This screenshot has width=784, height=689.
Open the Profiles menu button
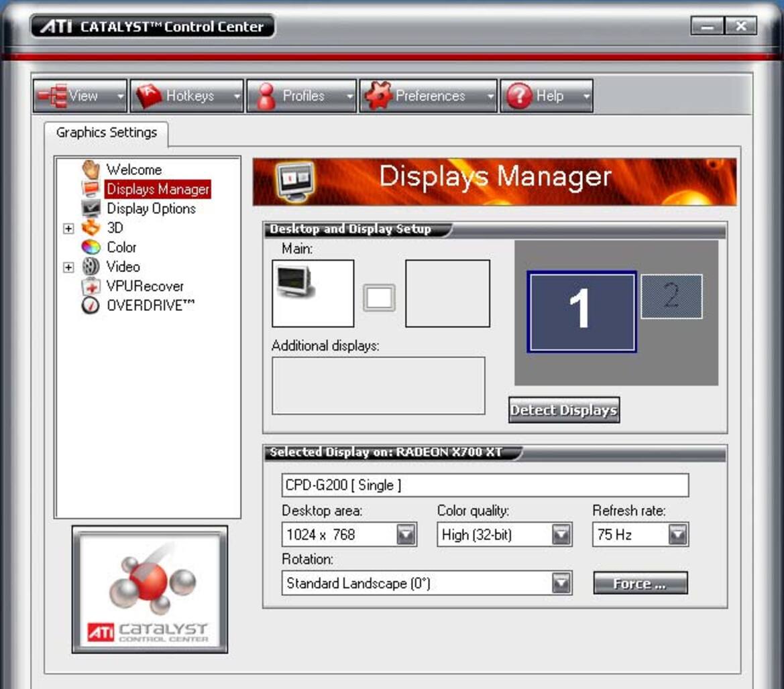(x=302, y=96)
